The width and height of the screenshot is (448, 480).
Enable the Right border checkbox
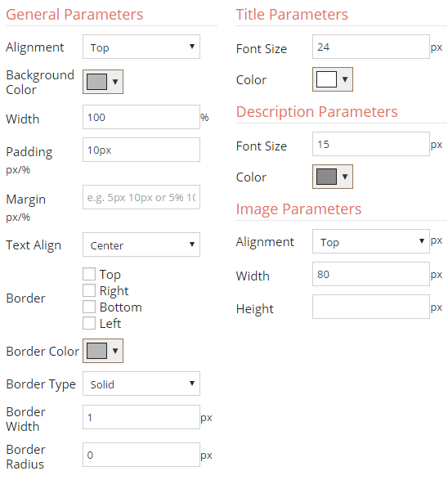[89, 290]
